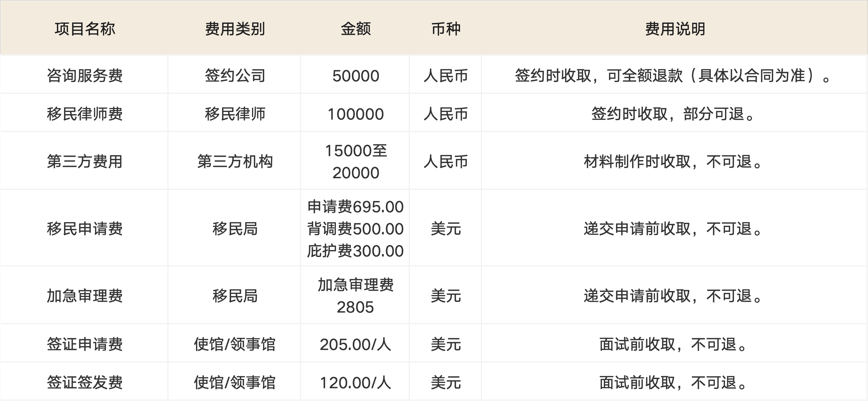868x401 pixels.
Task: Select the 费用说明 header cell
Action: point(675,29)
